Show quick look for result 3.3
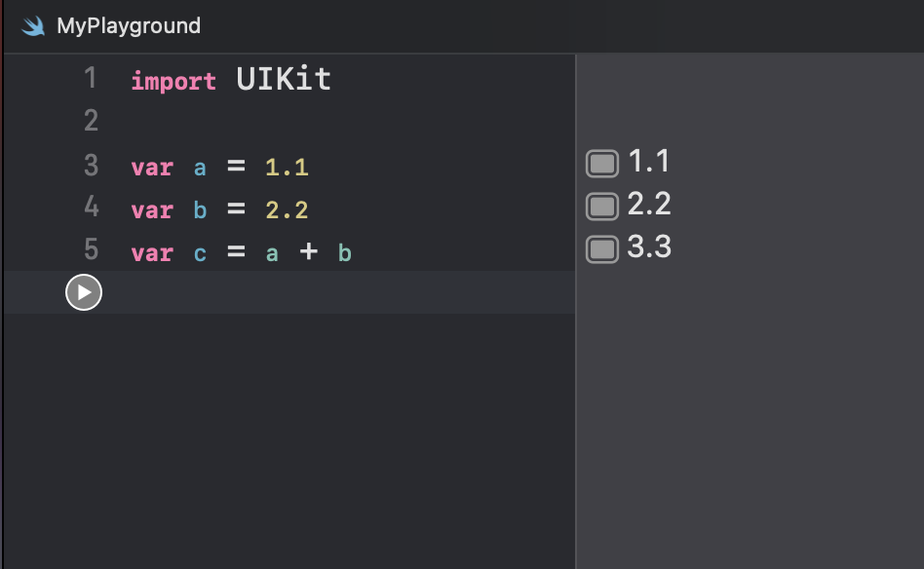This screenshot has width=924, height=569. [602, 249]
